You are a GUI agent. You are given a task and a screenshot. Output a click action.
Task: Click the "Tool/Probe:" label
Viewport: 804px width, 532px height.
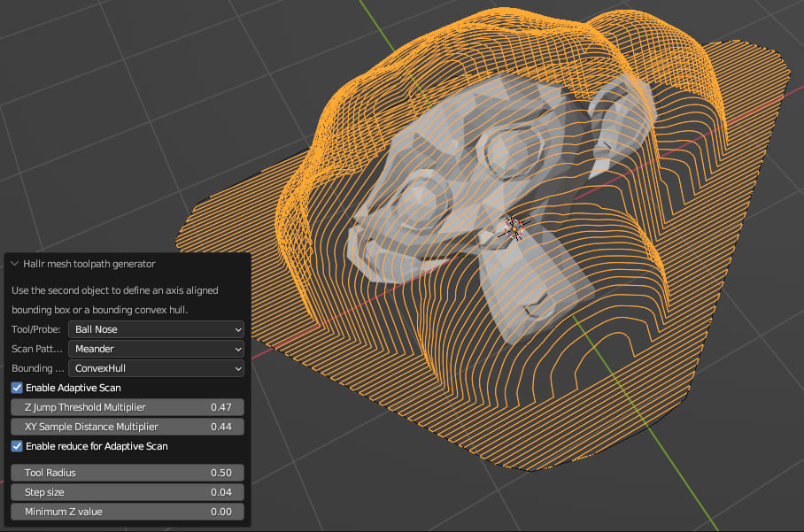[x=36, y=329]
